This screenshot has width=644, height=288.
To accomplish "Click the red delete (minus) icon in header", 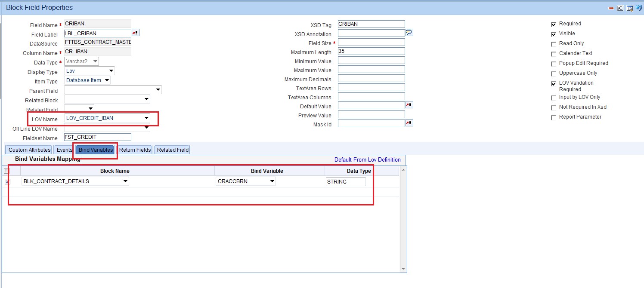I will coord(611,8).
